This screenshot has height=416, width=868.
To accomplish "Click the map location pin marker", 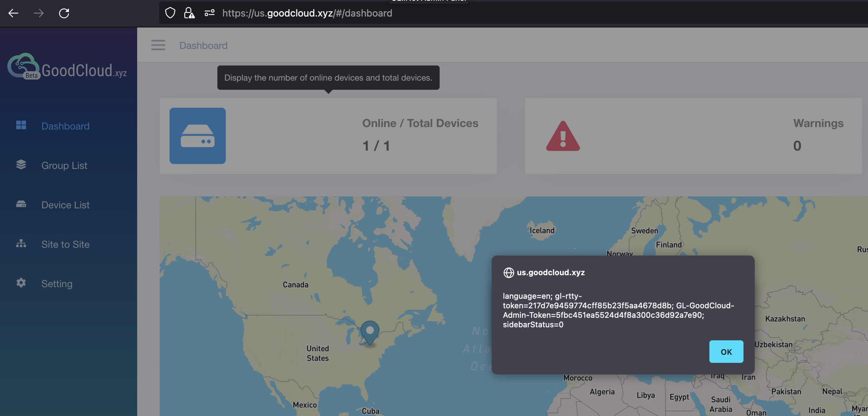I will (x=370, y=332).
